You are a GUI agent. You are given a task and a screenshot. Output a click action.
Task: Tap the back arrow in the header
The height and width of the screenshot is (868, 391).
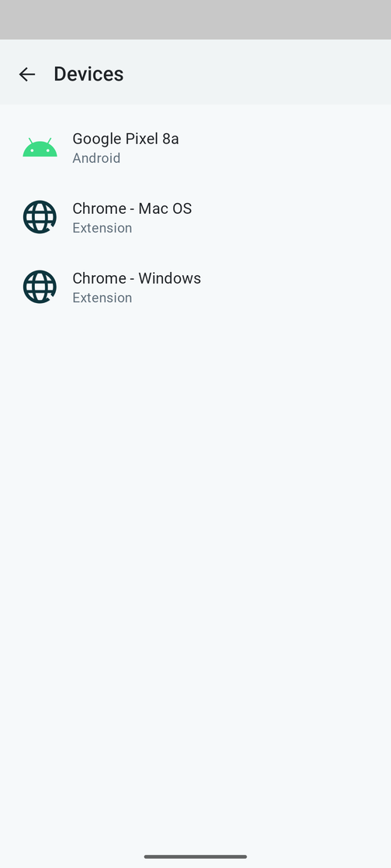coord(26,74)
